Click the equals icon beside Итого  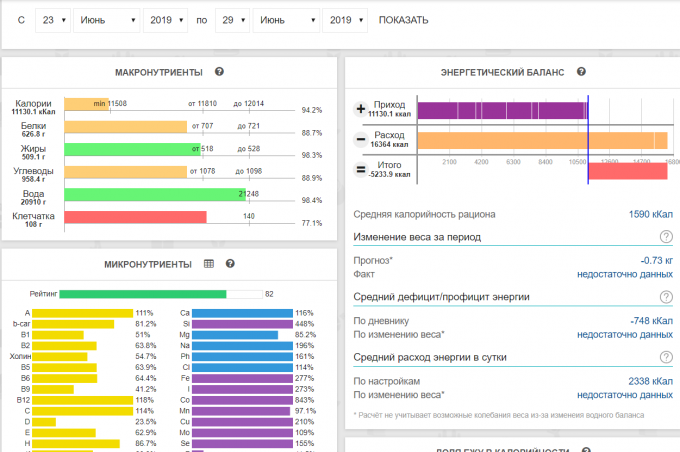361,169
